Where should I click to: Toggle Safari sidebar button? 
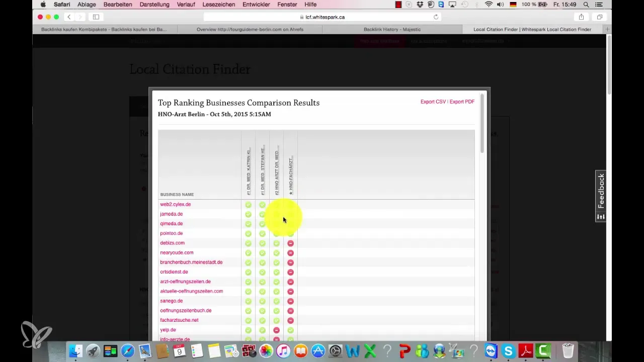pos(96,17)
